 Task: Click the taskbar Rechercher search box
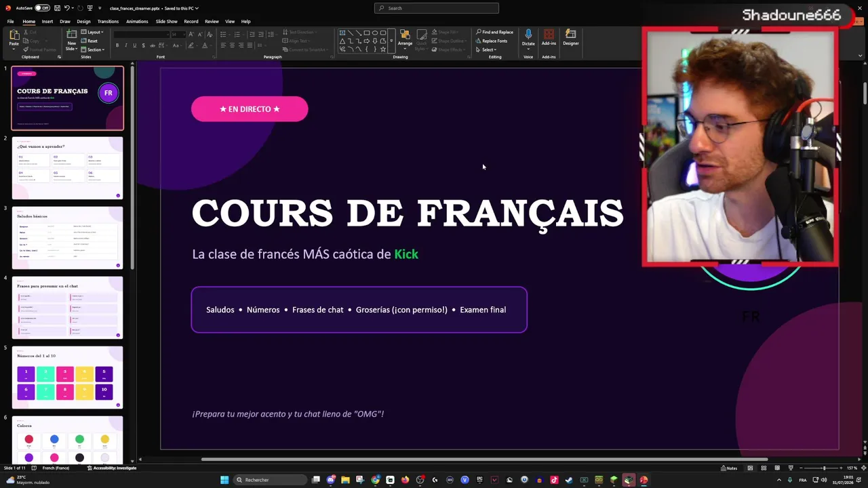point(270,480)
